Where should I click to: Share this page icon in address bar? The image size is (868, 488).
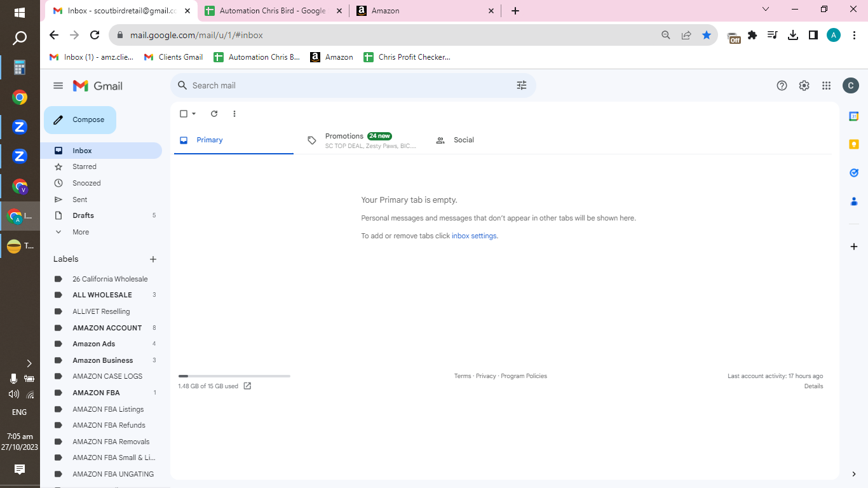click(686, 35)
